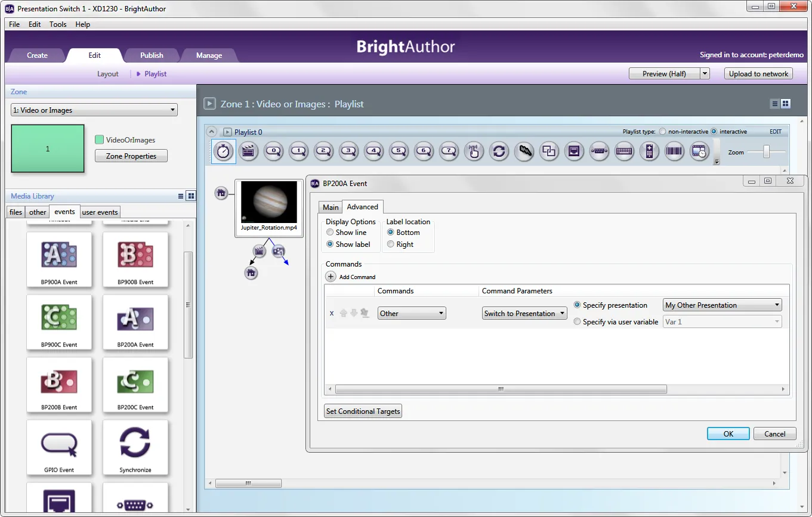Screen dimensions: 812x517
Task: Open the 'Other' commands dropdown
Action: coord(412,314)
